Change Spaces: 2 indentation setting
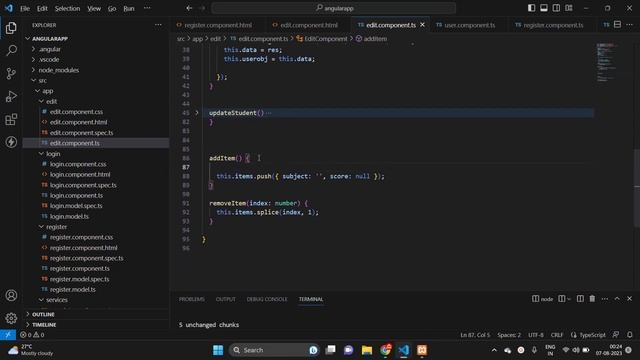Image resolution: width=640 pixels, height=360 pixels. 509,335
